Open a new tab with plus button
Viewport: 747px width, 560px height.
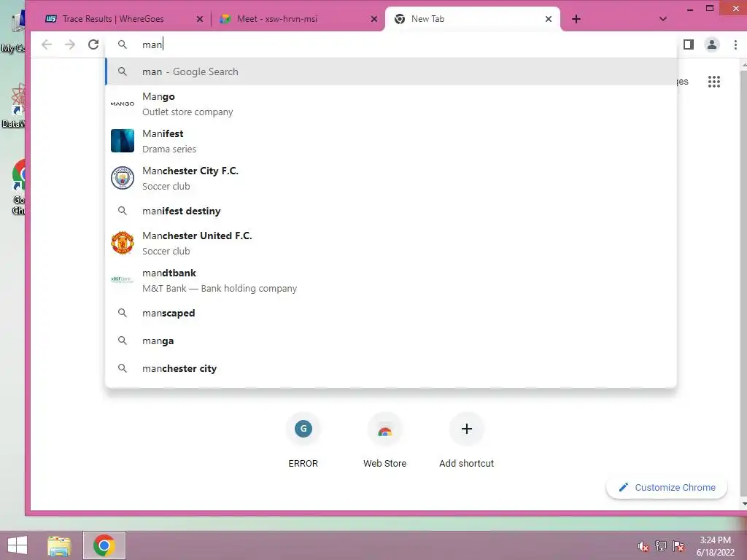pos(576,19)
